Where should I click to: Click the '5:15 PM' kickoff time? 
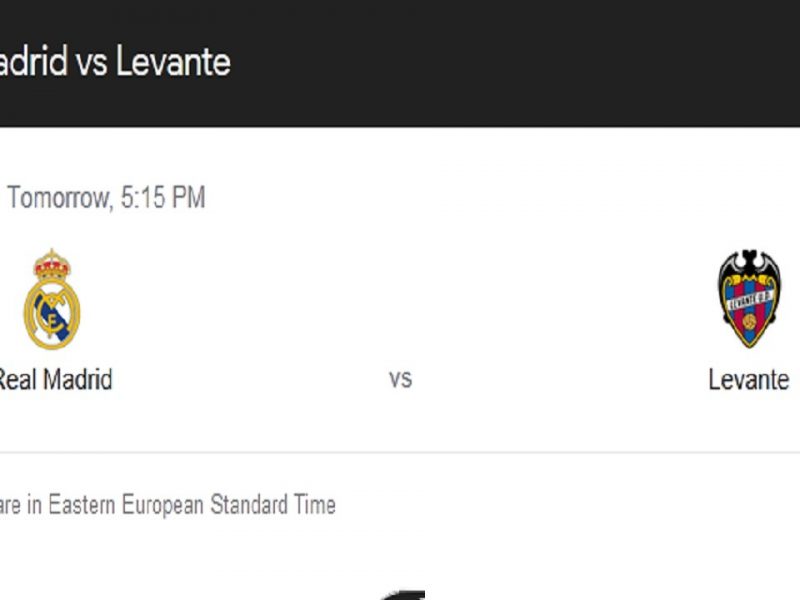163,197
